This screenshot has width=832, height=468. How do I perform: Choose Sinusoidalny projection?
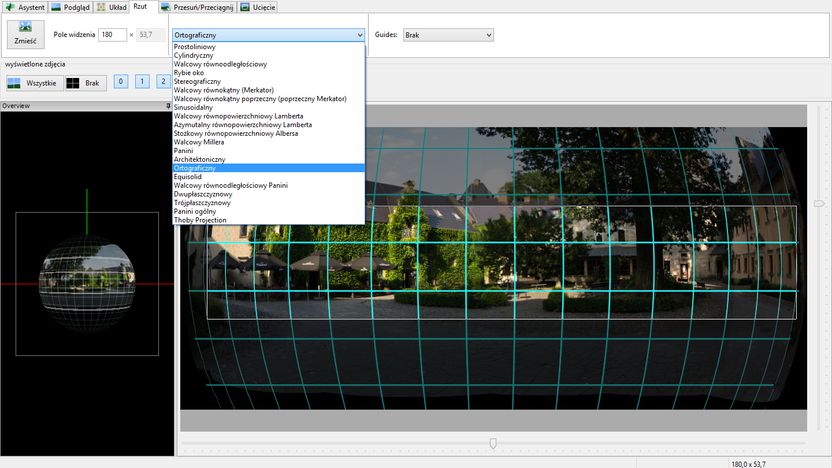(x=268, y=107)
